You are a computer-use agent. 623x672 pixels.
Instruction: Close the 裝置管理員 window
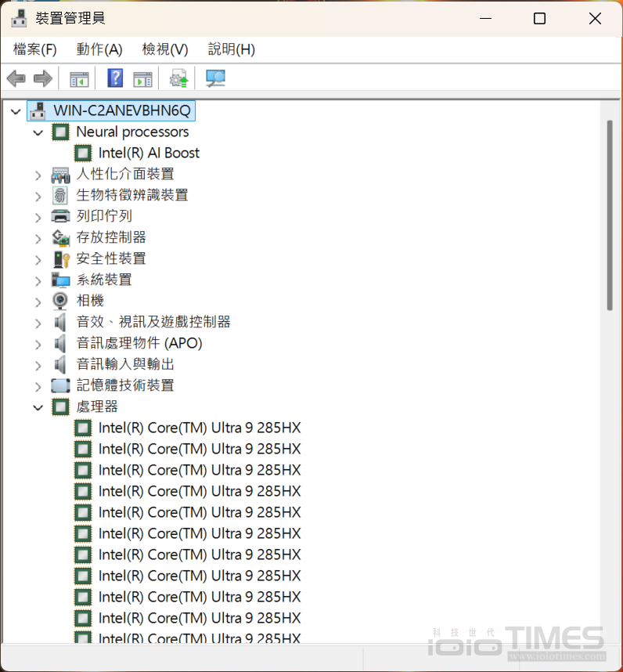(595, 19)
